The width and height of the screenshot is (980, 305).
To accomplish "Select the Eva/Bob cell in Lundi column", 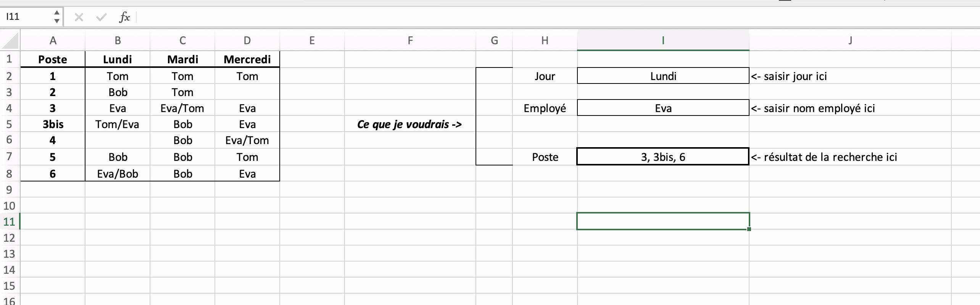I will pyautogui.click(x=117, y=174).
